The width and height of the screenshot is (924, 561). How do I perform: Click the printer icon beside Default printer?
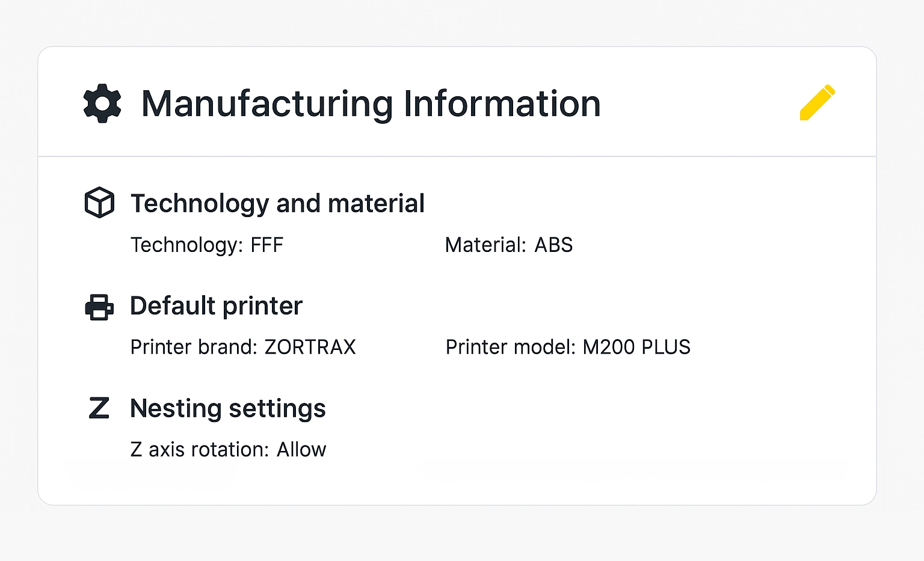click(x=99, y=307)
